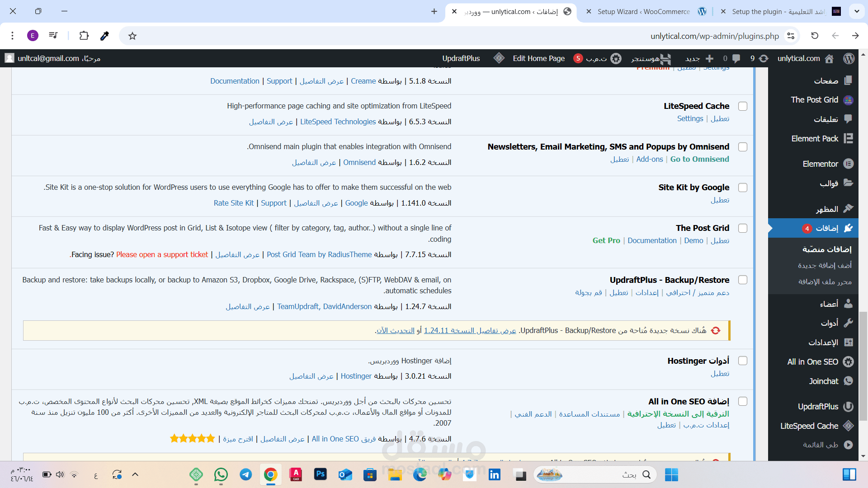Screen dimensions: 868x488
Task: Open Documentation link for The Post Grid
Action: 652,240
